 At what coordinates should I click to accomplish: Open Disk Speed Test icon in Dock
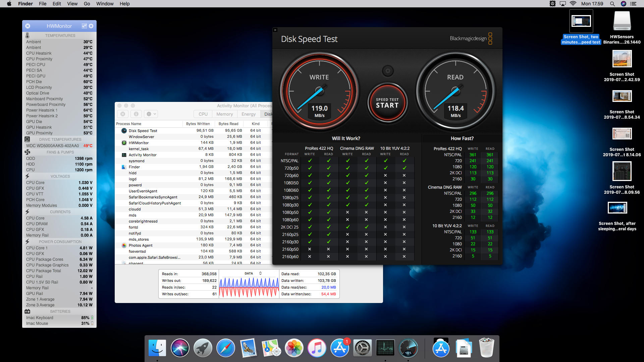[x=408, y=348]
